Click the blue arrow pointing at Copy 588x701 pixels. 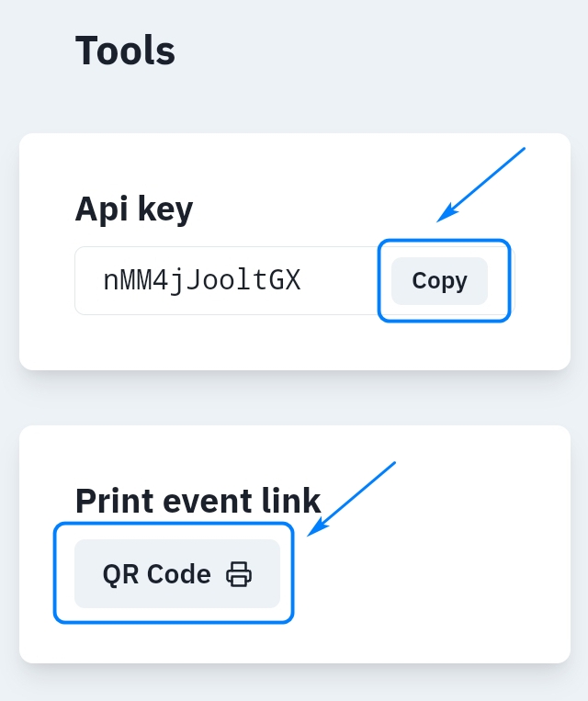tap(482, 184)
